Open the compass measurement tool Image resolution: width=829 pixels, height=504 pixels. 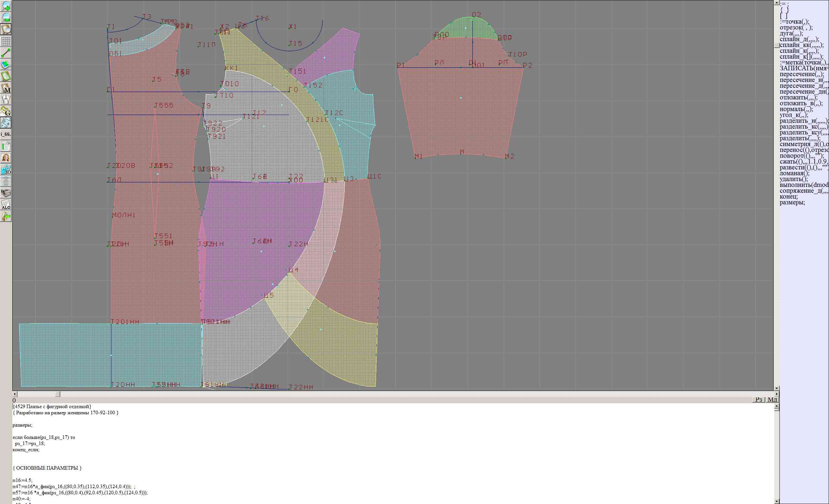pyautogui.click(x=6, y=99)
